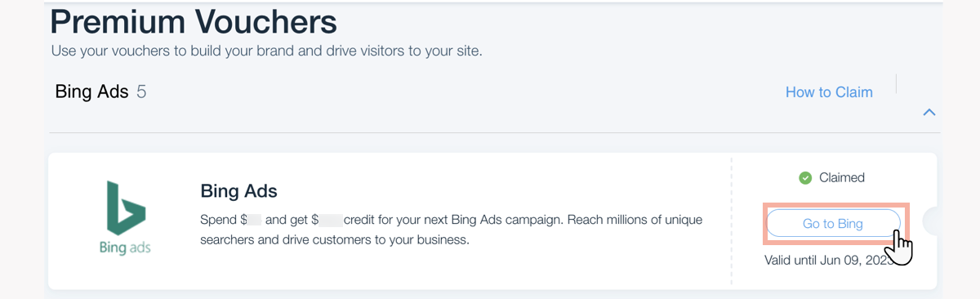
Task: Open the How to Claim link
Action: click(829, 92)
